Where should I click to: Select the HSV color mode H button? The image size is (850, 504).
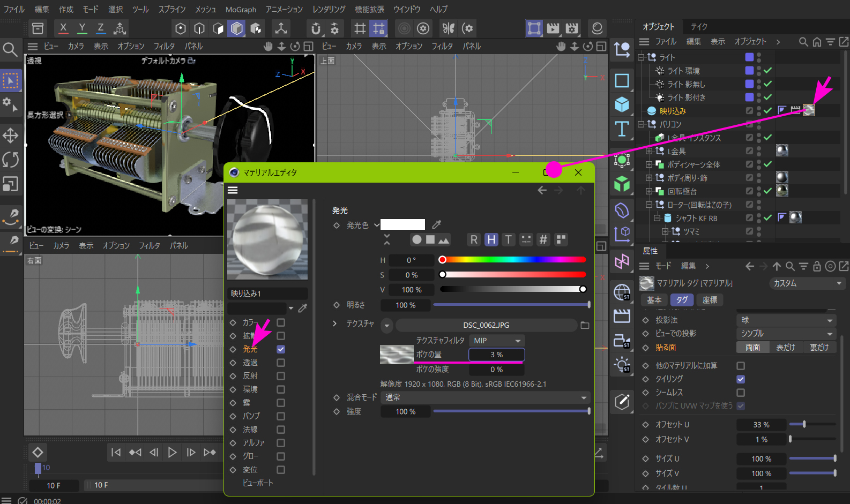tap(491, 239)
